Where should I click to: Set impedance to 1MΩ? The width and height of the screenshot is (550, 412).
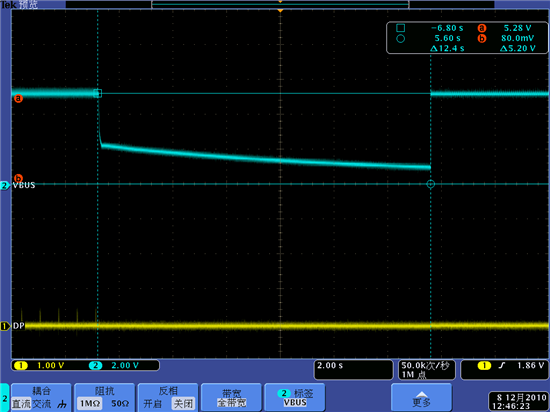point(89,404)
